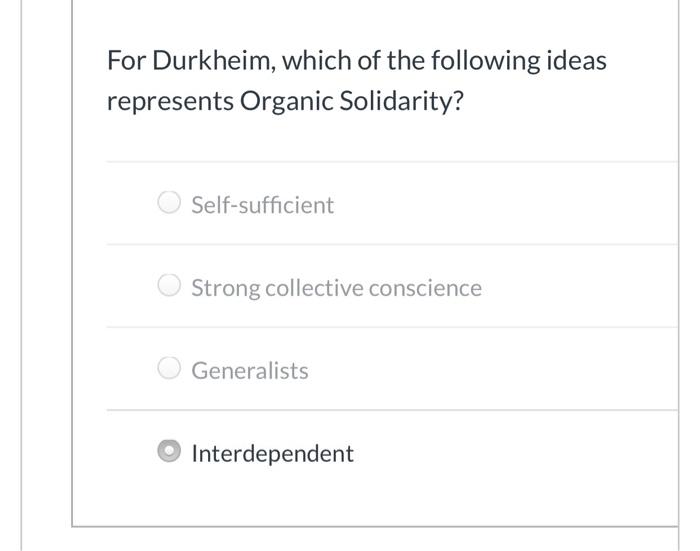Image resolution: width=700 pixels, height=551 pixels.
Task: Click the divider line above Self-sufficient option
Action: (x=390, y=161)
